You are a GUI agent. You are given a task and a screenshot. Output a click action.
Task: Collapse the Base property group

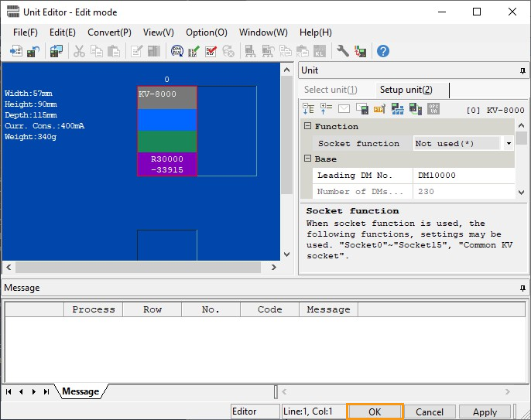pyautogui.click(x=307, y=159)
